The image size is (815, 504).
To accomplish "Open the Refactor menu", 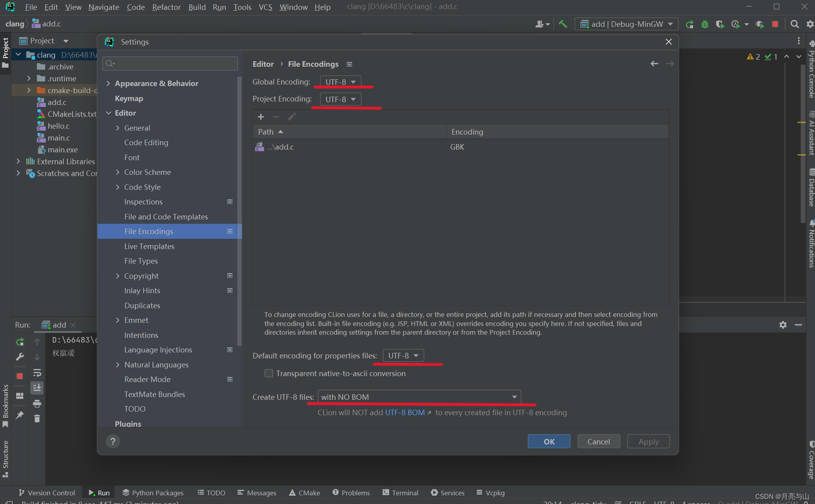I will coord(166,7).
